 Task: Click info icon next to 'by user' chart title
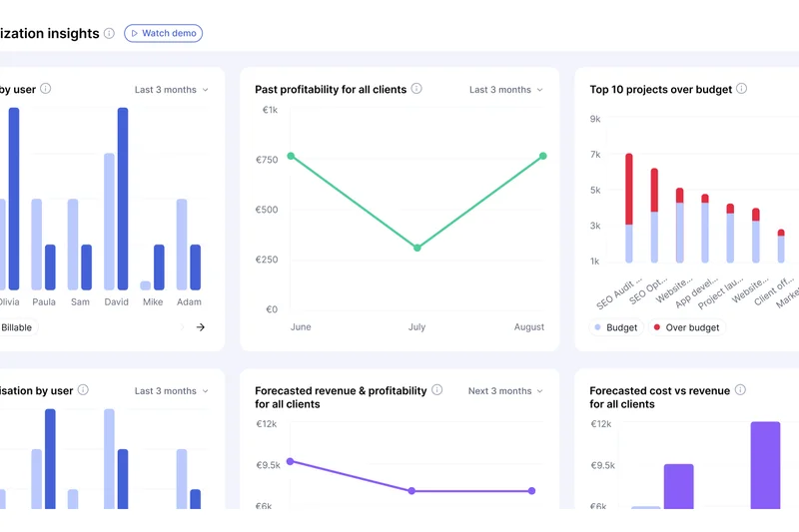(x=46, y=89)
